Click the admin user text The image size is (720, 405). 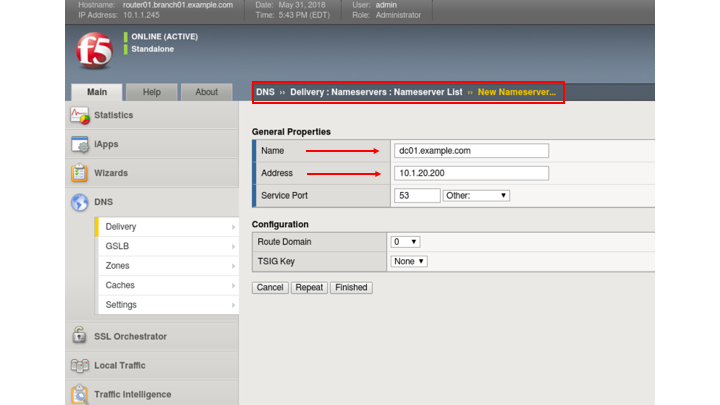click(386, 5)
